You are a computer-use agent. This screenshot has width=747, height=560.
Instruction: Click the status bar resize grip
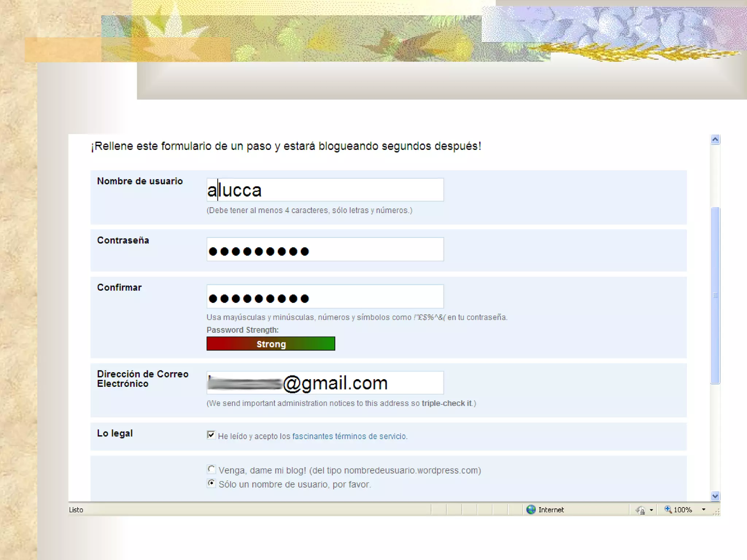[x=716, y=512]
